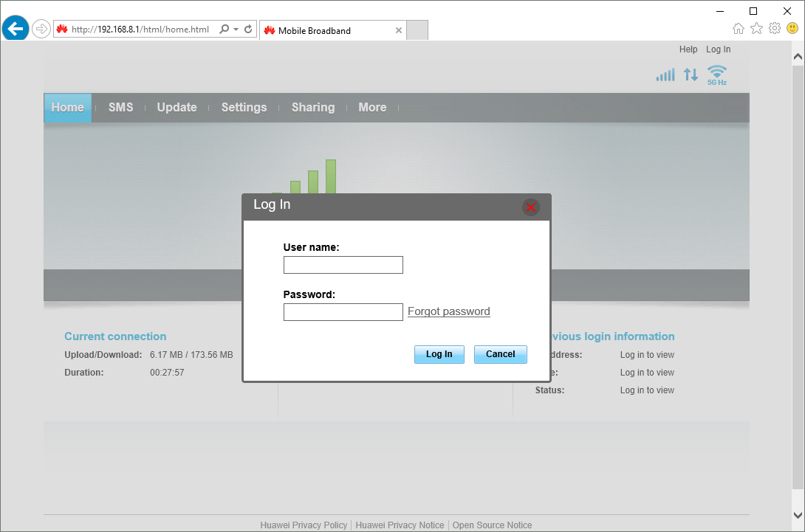The image size is (805, 532).
Task: Go back using the browser back arrow
Action: [x=16, y=30]
